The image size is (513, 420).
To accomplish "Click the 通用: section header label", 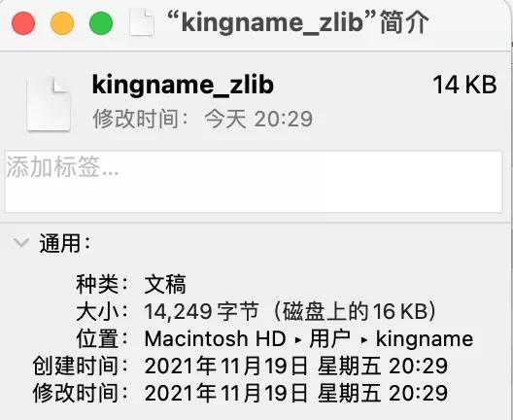I will coord(65,243).
